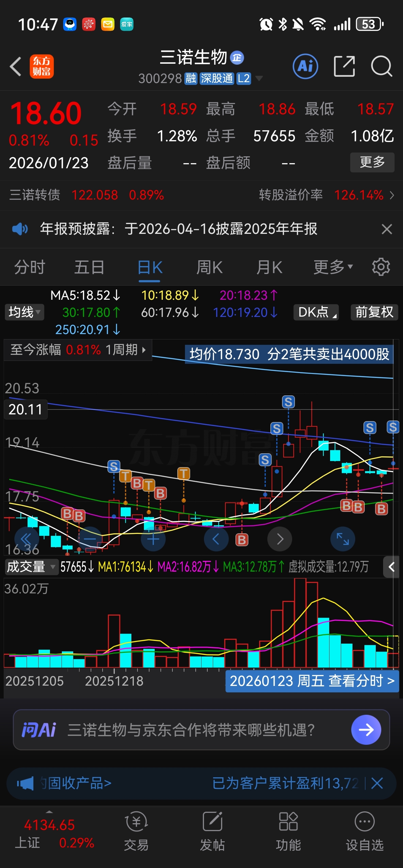403x868 pixels.
Task: Open the Ai assistant icon
Action: click(x=305, y=66)
